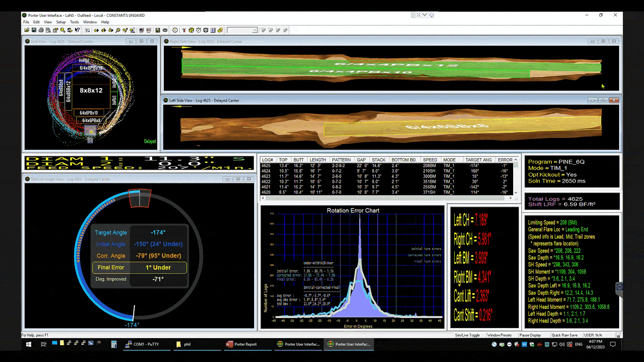This screenshot has height=362, width=644.
Task: Click the red hammer tool icon
Action: click(x=184, y=30)
